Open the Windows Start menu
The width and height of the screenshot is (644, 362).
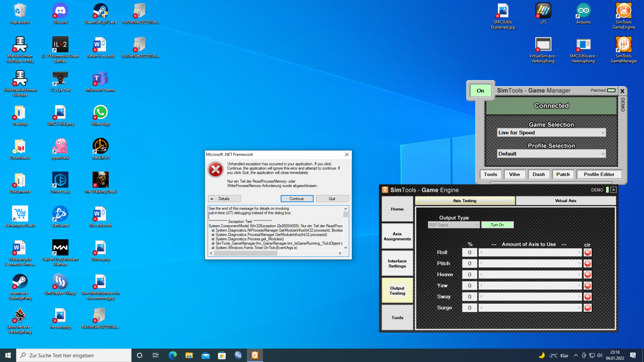pyautogui.click(x=8, y=355)
